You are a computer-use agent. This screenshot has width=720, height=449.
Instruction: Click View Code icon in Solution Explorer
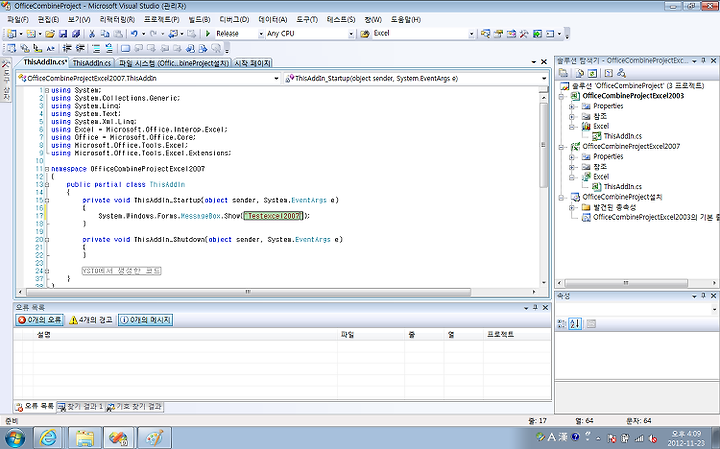click(608, 73)
